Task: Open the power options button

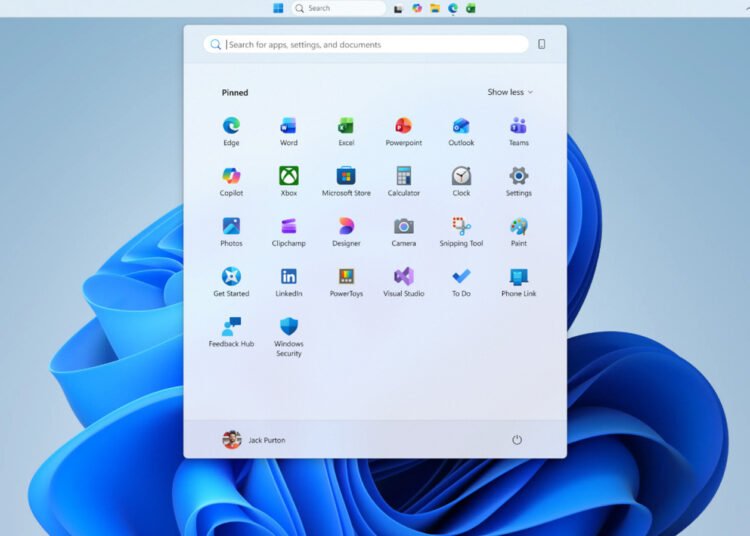Action: [517, 439]
